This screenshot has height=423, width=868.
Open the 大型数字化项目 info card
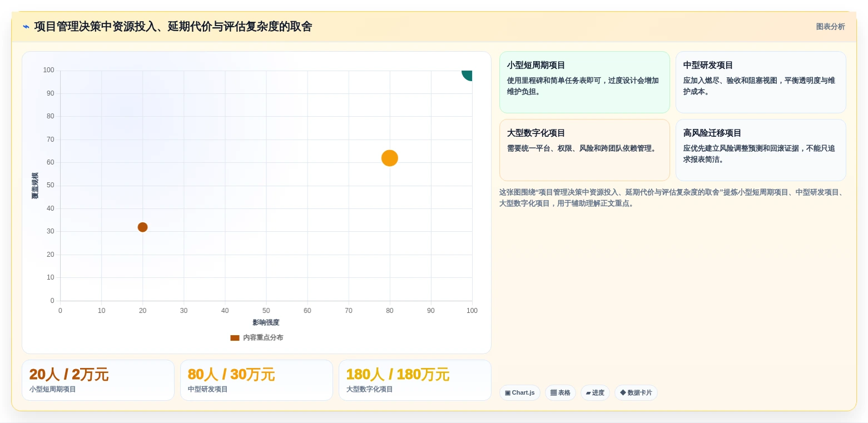(584, 150)
